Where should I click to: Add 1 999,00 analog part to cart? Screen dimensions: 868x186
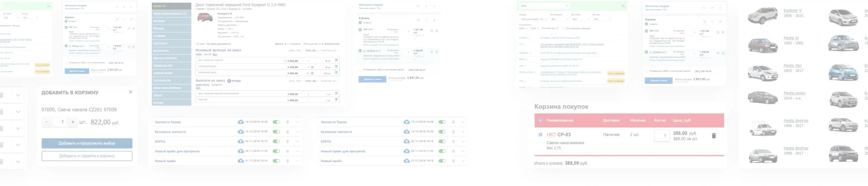(x=336, y=100)
